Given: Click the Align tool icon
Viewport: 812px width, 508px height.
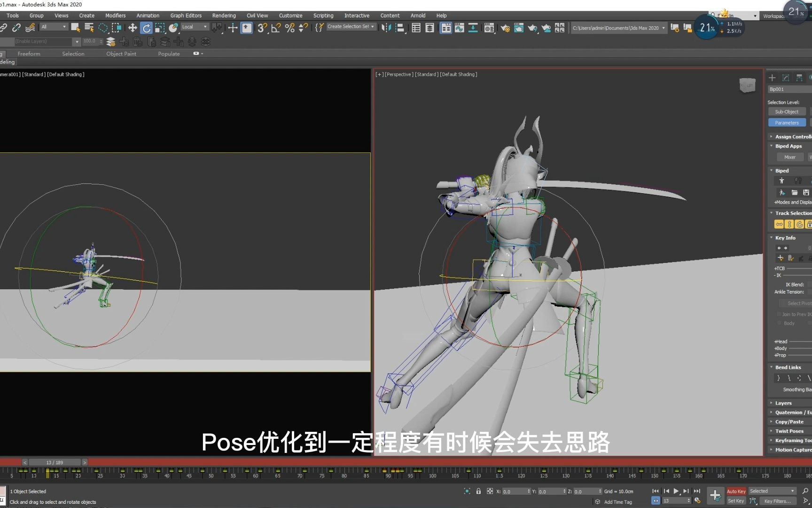Looking at the screenshot, I should click(400, 28).
